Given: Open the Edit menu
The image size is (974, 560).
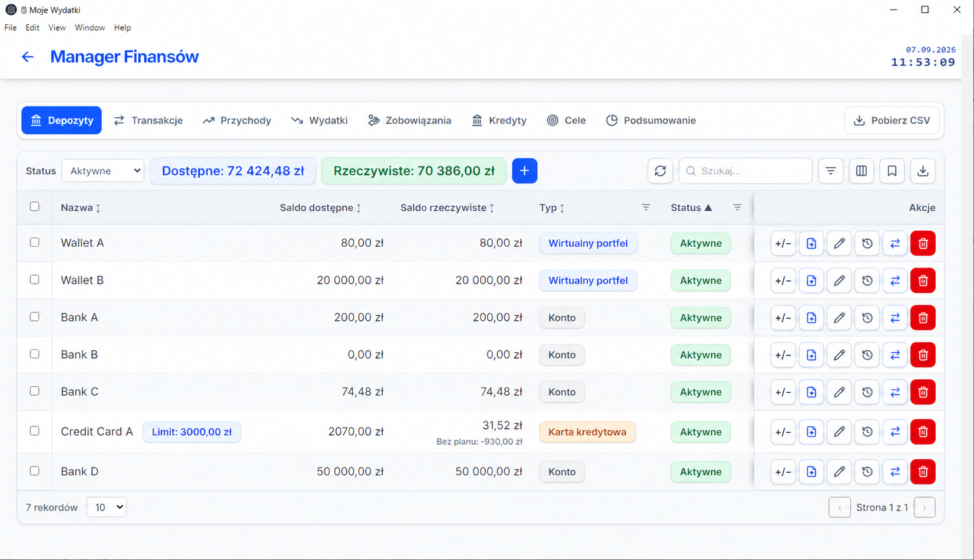Looking at the screenshot, I should 32,28.
